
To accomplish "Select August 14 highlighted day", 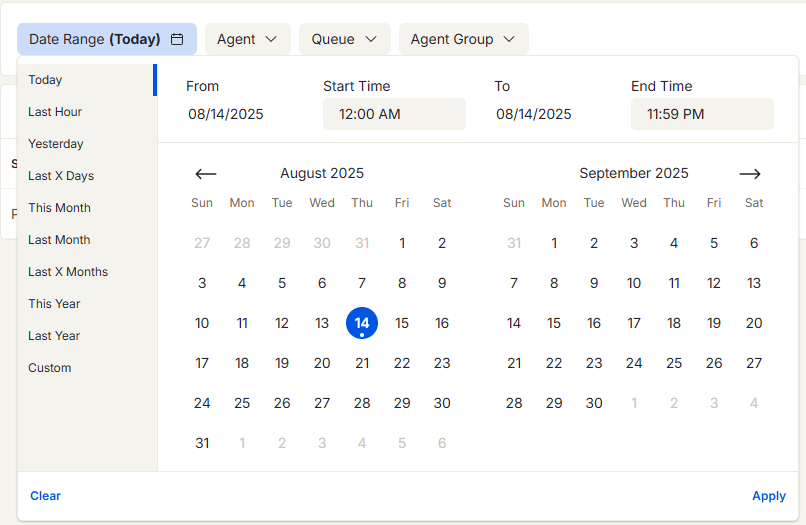I will coord(362,323).
